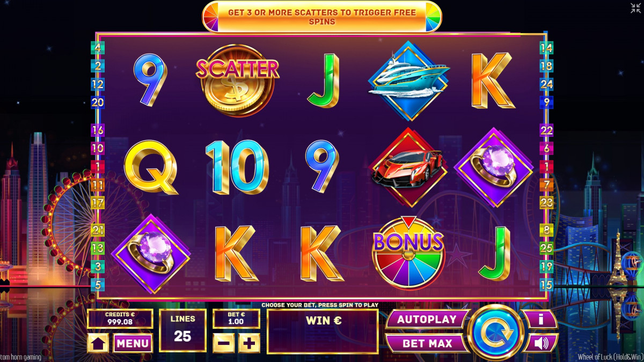644x362 pixels.
Task: Click the Bonus rainbow wheel symbol
Action: coord(409,253)
